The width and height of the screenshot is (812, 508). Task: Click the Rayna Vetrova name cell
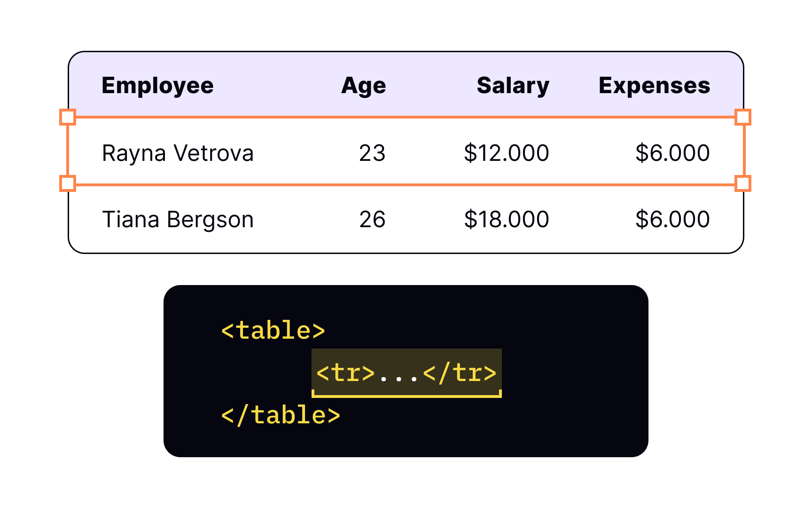click(x=178, y=153)
